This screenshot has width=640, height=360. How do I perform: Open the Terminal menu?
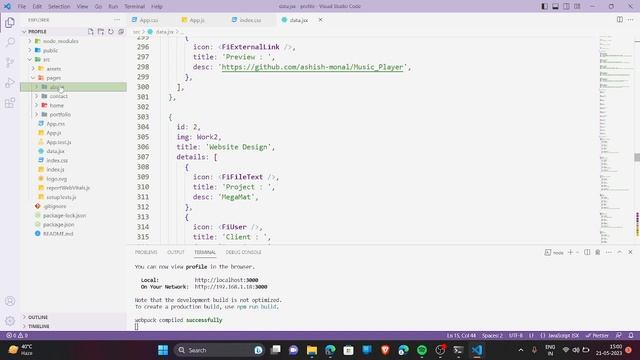click(x=134, y=7)
